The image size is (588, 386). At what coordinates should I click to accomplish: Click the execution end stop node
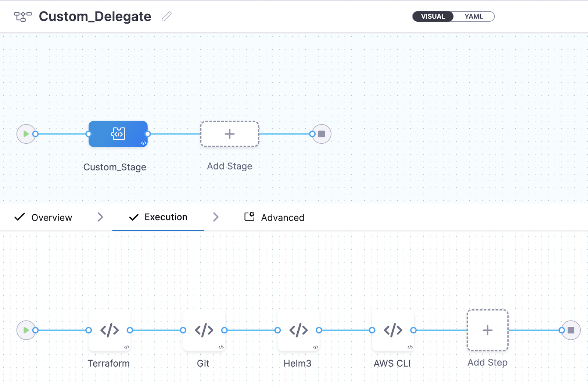571,330
